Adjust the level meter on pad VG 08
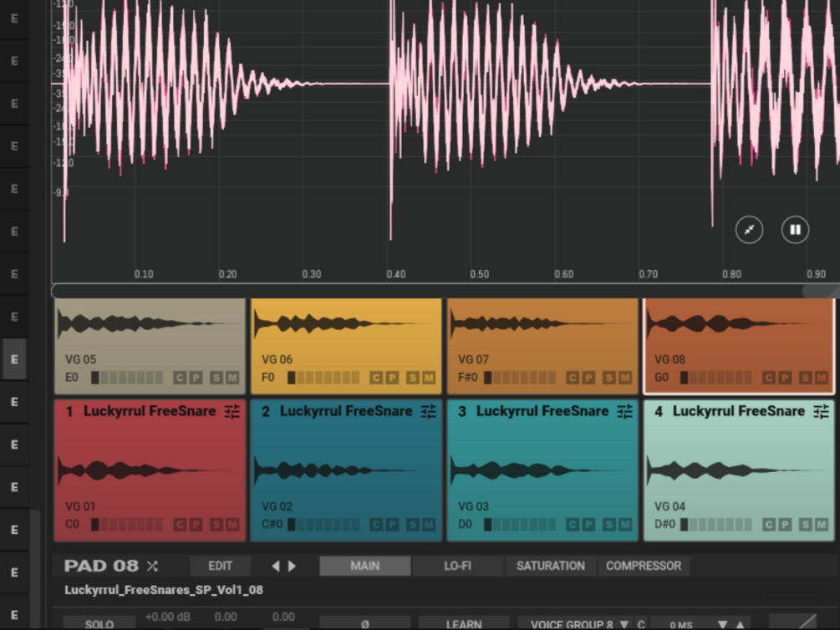 [716, 378]
